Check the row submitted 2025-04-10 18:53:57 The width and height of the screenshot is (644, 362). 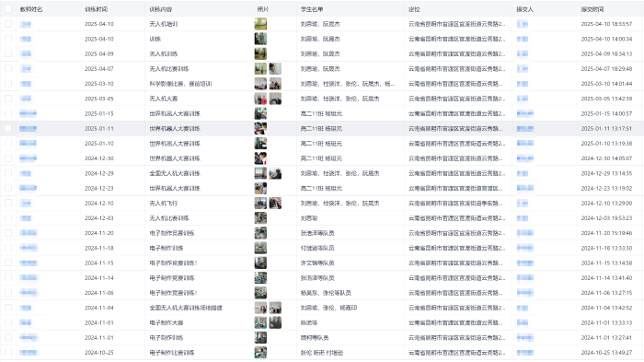click(8, 24)
